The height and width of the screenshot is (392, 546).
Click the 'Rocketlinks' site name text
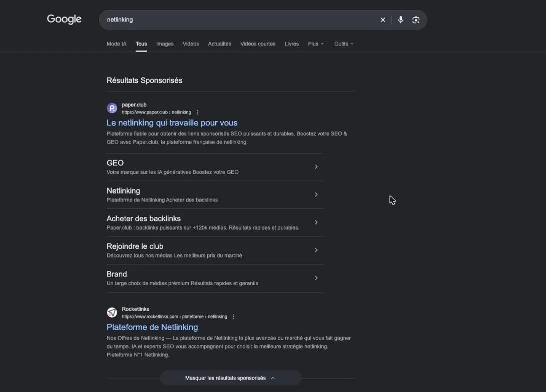point(136,309)
